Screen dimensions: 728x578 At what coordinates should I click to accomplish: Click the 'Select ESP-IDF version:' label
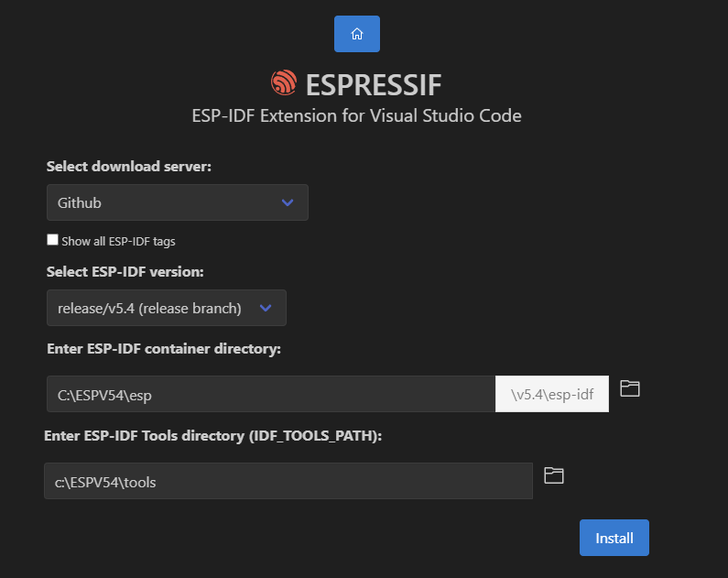pos(125,271)
